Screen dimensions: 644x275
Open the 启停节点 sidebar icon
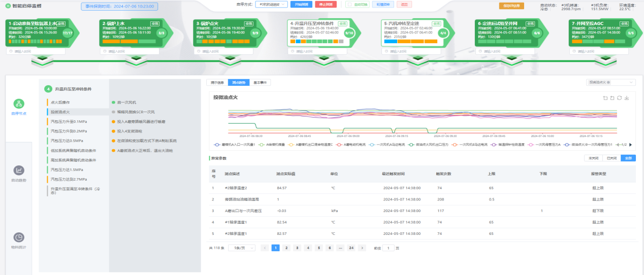[x=19, y=104]
